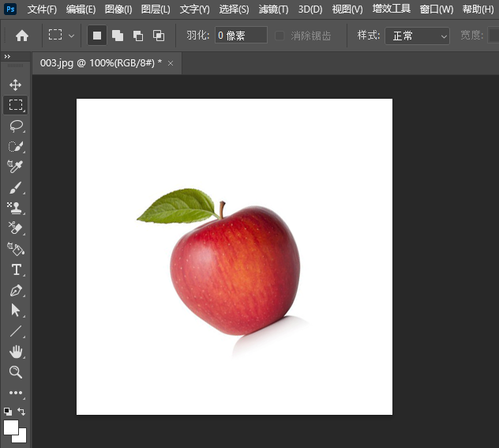Select the Hand tool
This screenshot has width=499, height=448.
click(15, 352)
